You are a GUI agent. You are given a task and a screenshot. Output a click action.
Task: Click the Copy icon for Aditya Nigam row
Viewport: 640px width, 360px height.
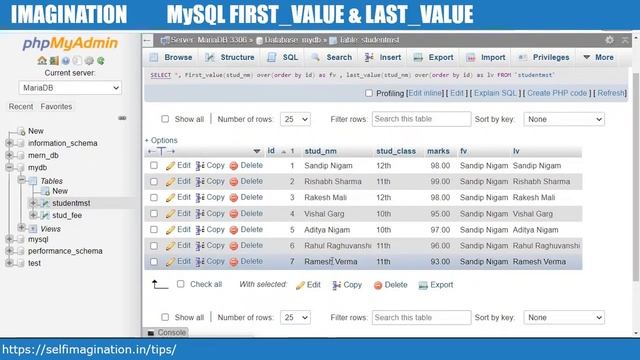click(200, 230)
